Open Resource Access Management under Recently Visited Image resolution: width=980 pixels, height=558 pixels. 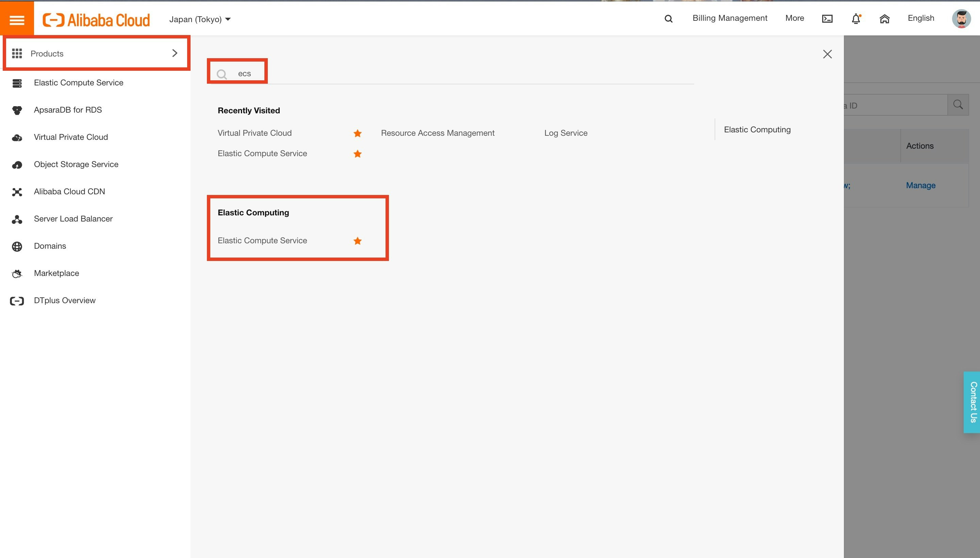pyautogui.click(x=437, y=133)
